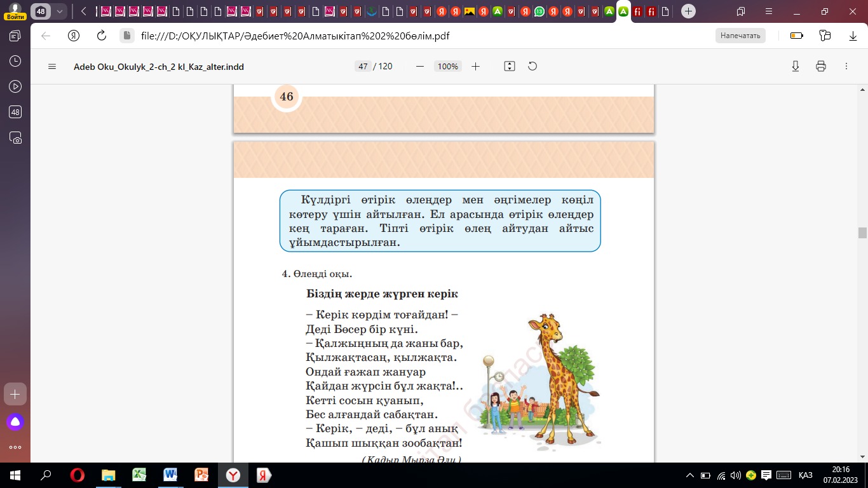The height and width of the screenshot is (488, 868).
Task: Click the zoom level field showing 100%
Action: tap(447, 66)
